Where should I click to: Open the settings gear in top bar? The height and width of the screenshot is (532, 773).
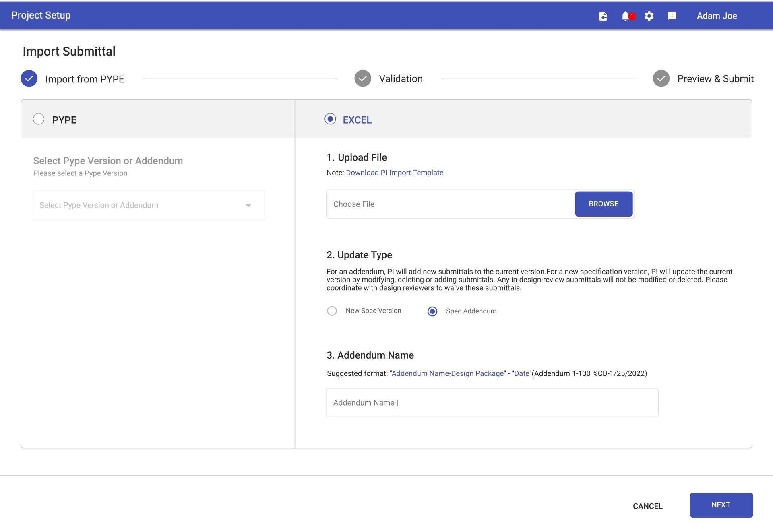point(649,16)
